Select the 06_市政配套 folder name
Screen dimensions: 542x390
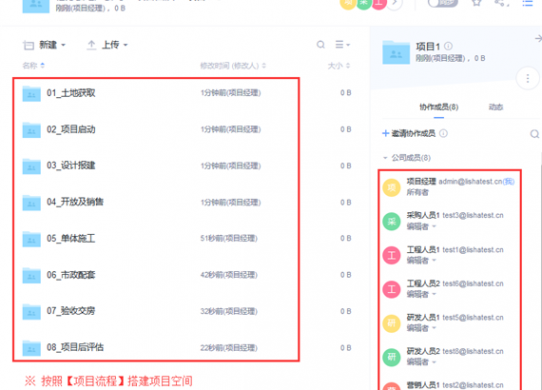point(71,275)
